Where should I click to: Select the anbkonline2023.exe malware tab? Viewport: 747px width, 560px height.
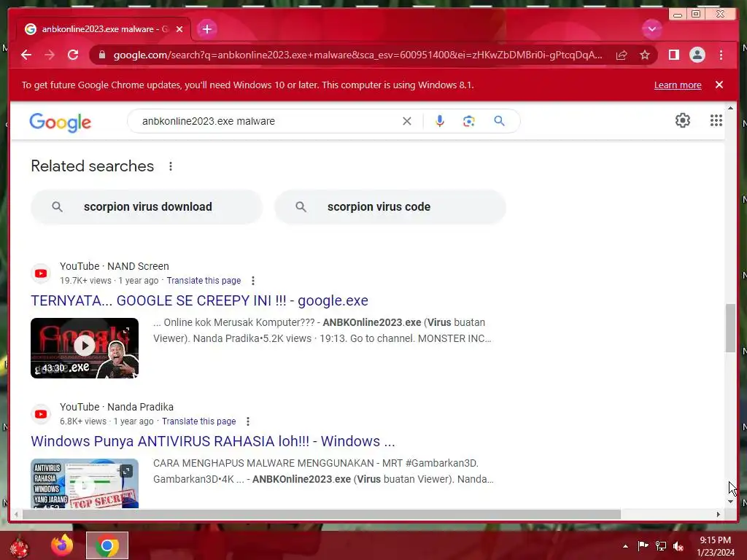pos(104,29)
